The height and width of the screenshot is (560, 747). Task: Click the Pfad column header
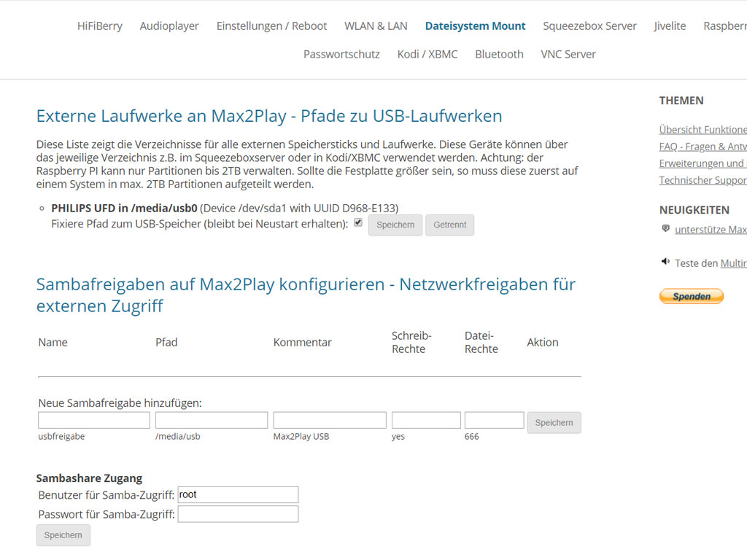(x=166, y=343)
